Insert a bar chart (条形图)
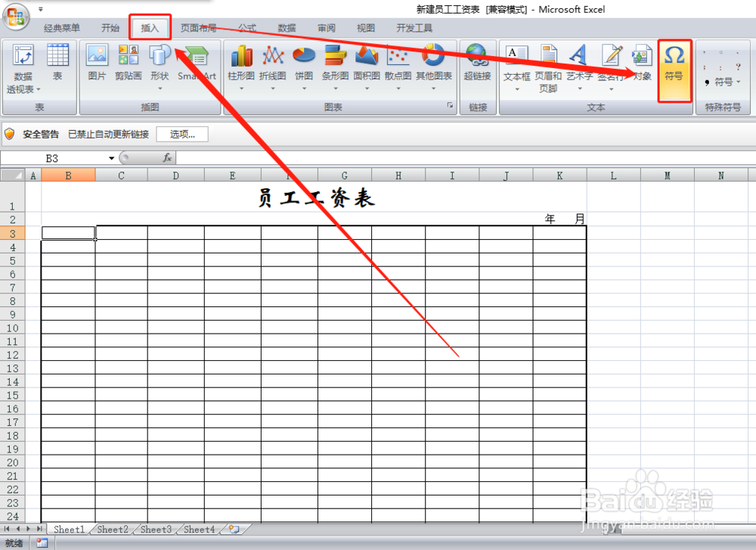 335,67
